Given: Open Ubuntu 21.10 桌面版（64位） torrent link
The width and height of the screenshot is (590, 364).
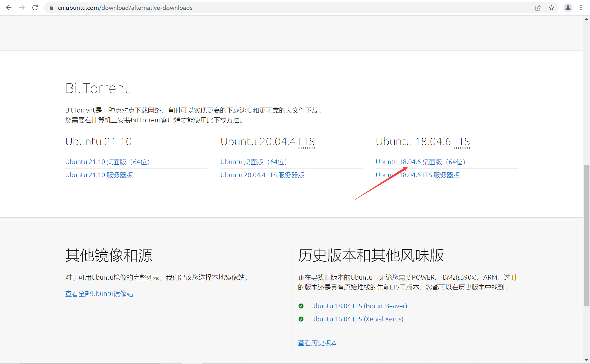Looking at the screenshot, I should pos(107,162).
